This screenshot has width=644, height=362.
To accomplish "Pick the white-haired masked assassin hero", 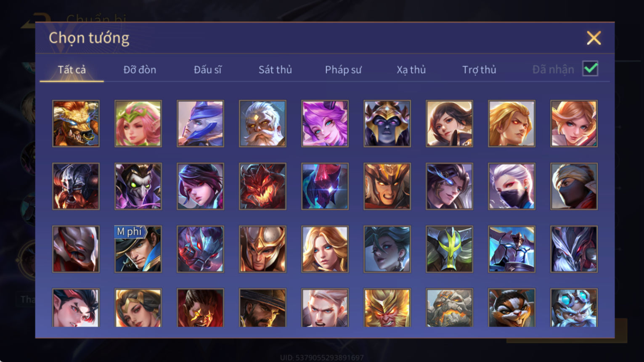I will [x=511, y=186].
